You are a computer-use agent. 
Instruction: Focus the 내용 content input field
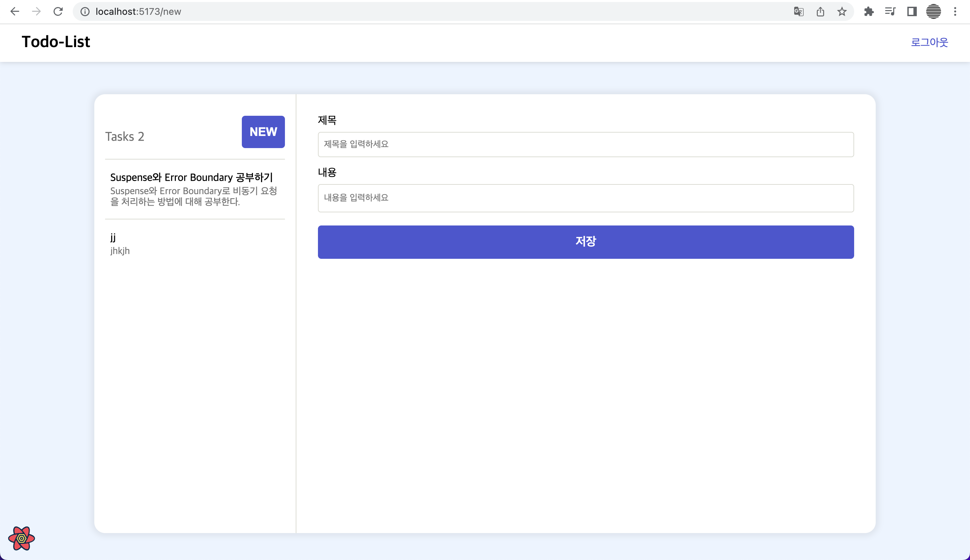click(x=585, y=198)
